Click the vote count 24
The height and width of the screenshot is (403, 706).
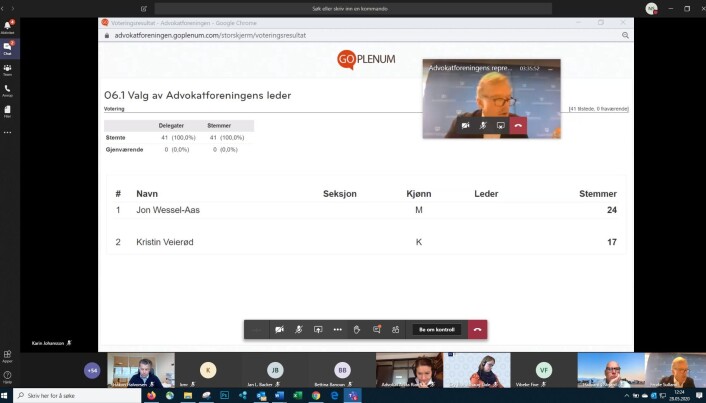click(x=612, y=210)
